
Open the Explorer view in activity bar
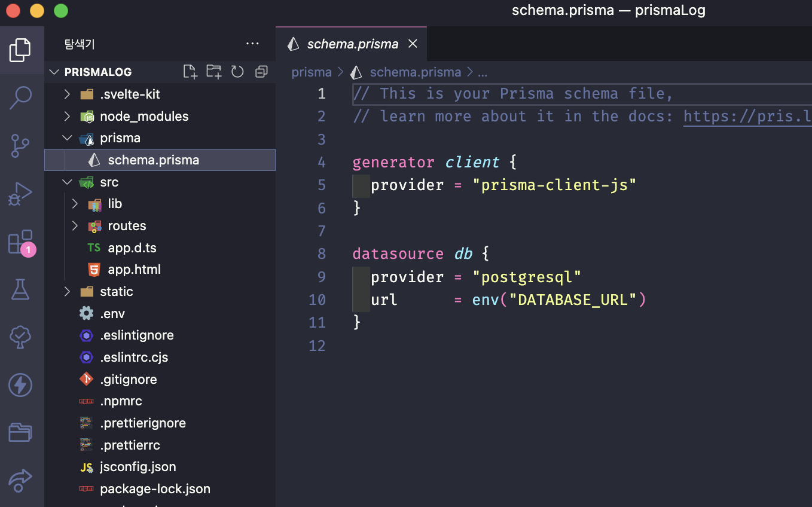[20, 50]
